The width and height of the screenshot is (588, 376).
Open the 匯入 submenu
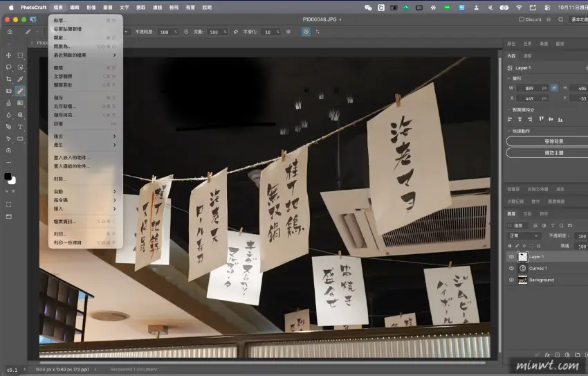85,208
